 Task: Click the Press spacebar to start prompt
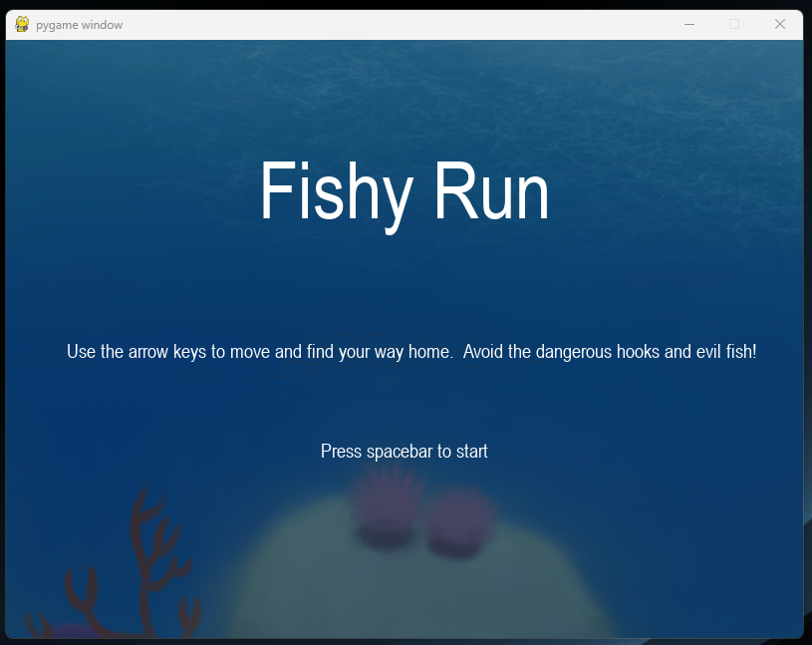coord(404,451)
